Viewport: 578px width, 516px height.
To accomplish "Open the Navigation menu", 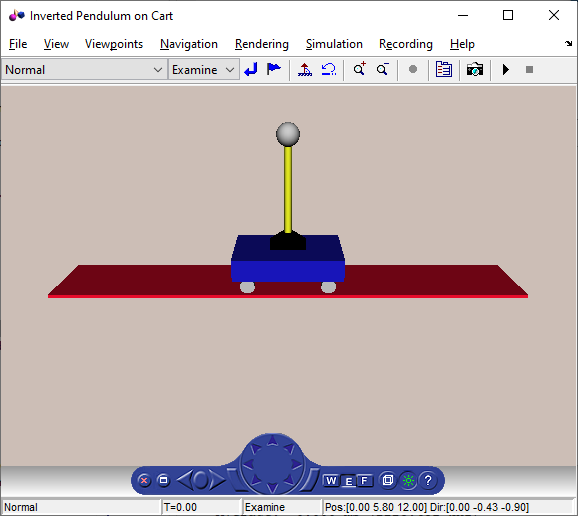I will 189,44.
